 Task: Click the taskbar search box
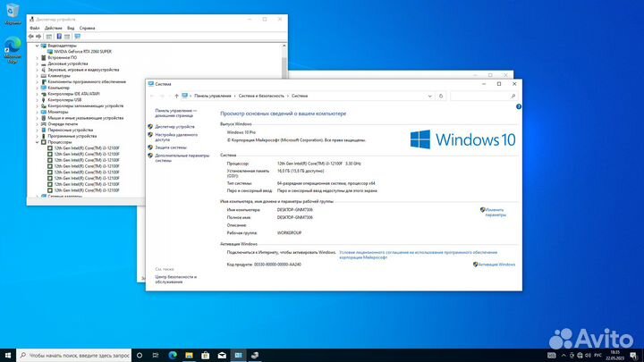click(x=74, y=356)
